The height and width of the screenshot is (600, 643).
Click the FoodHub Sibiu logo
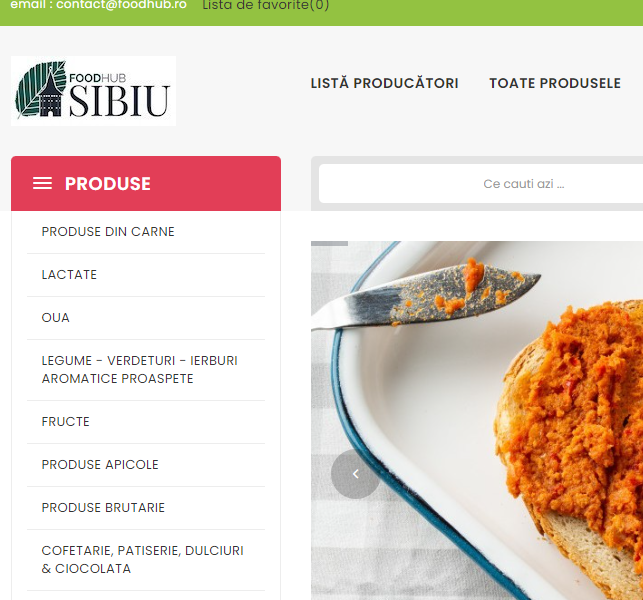(93, 91)
